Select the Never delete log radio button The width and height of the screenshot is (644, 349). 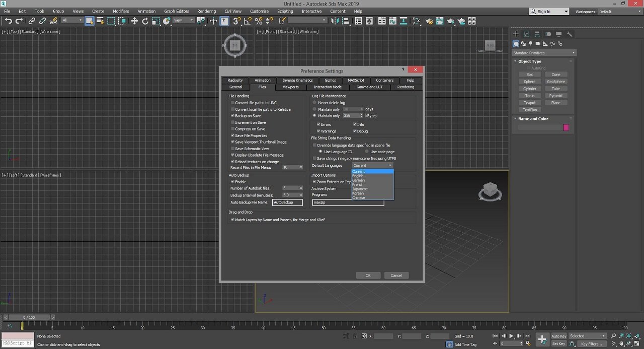point(315,103)
